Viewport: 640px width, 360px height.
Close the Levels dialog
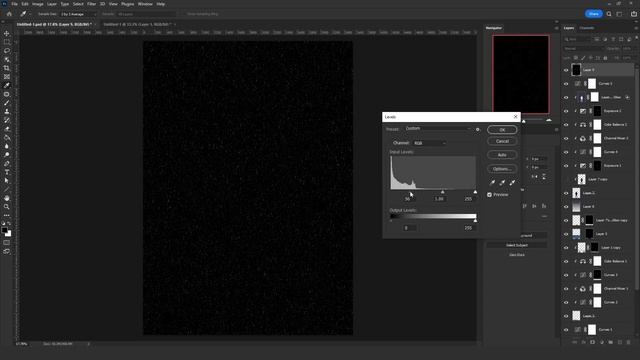515,117
